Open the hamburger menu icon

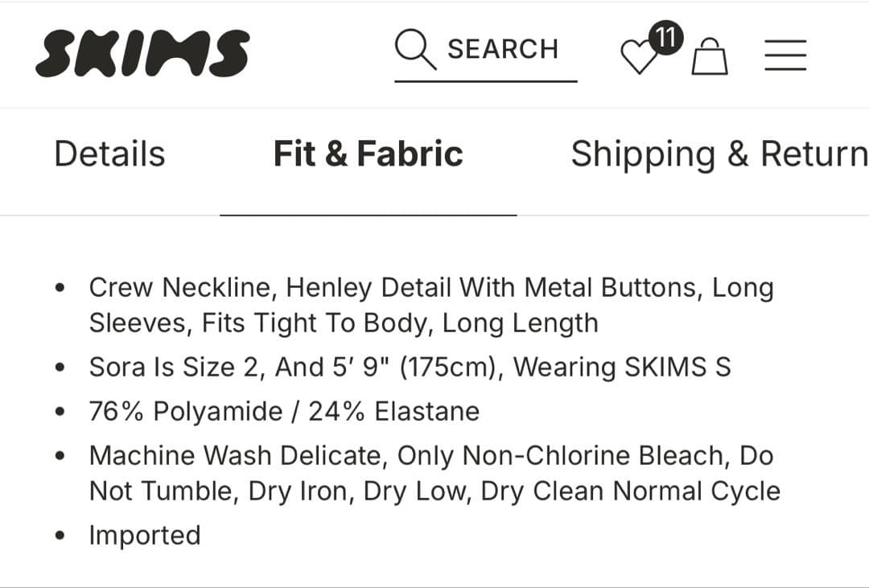point(785,54)
